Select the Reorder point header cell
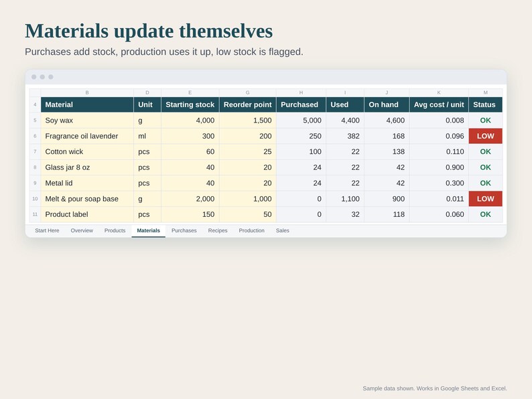Viewport: 532px width, 399px height. [248, 104]
